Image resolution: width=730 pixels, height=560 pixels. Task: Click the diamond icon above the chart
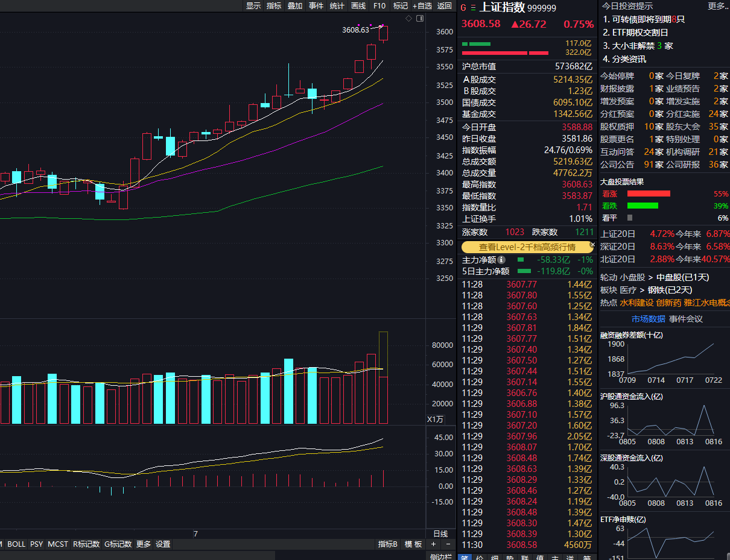(408, 19)
